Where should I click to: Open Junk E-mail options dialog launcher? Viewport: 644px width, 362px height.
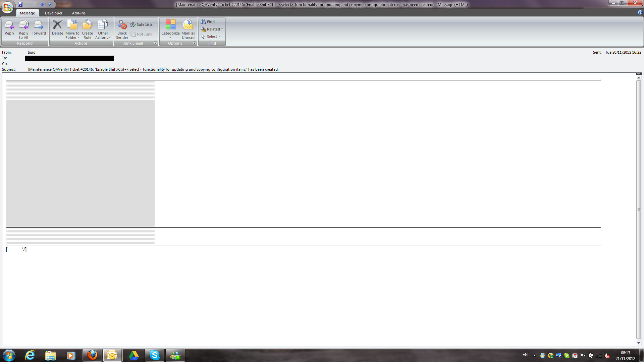click(155, 43)
